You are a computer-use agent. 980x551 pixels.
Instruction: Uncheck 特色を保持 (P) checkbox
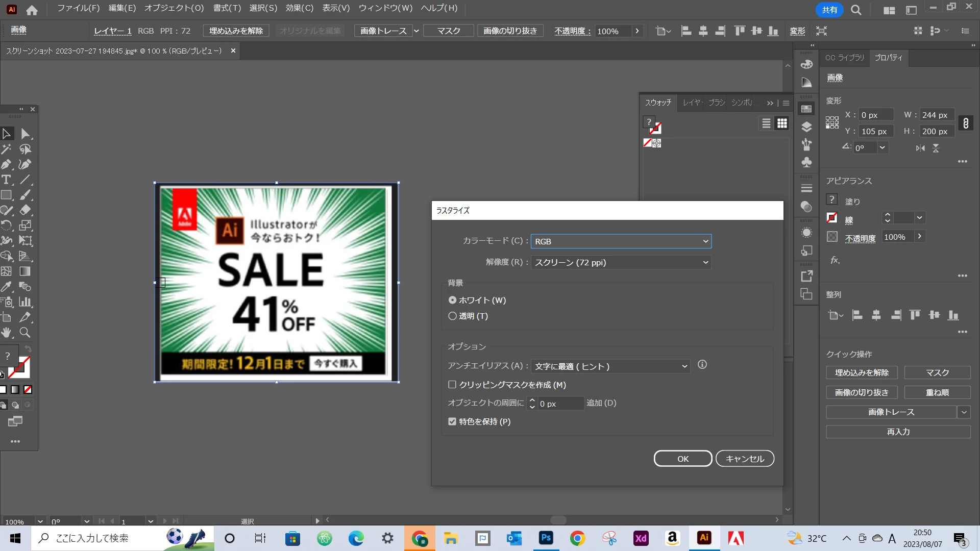452,421
